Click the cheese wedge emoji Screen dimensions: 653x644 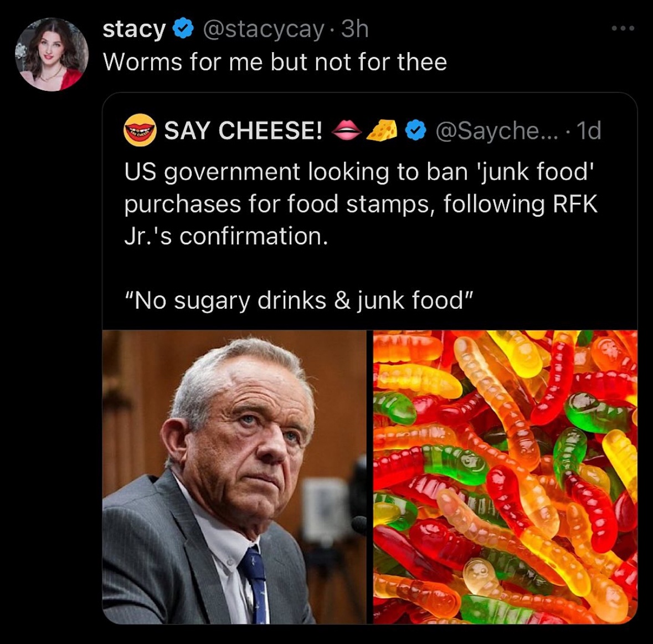pyautogui.click(x=383, y=131)
